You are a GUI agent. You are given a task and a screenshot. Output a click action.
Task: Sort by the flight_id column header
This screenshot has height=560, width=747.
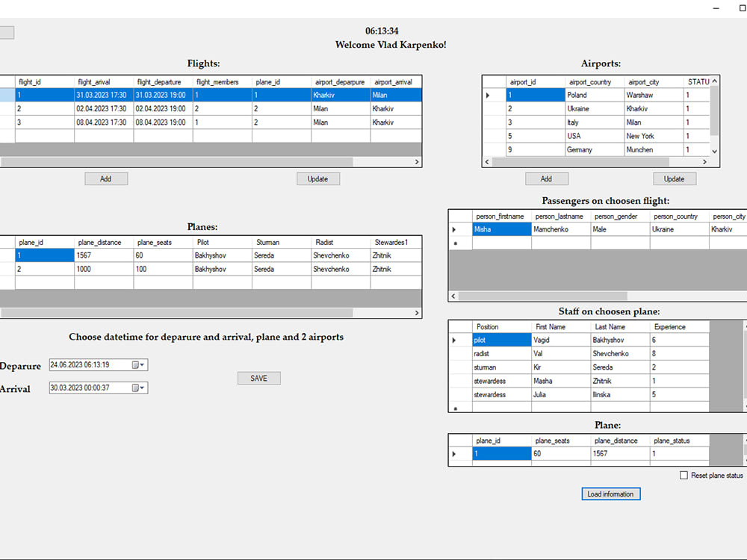tap(45, 82)
